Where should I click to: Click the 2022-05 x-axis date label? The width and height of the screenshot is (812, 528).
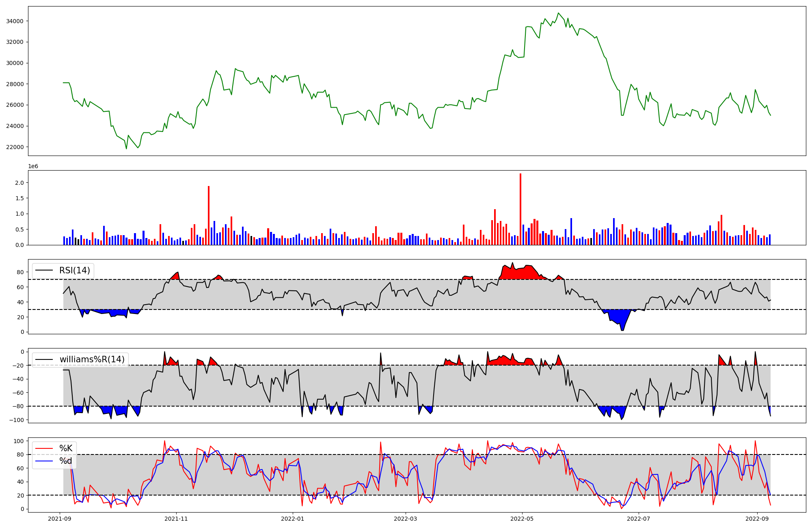[522, 519]
